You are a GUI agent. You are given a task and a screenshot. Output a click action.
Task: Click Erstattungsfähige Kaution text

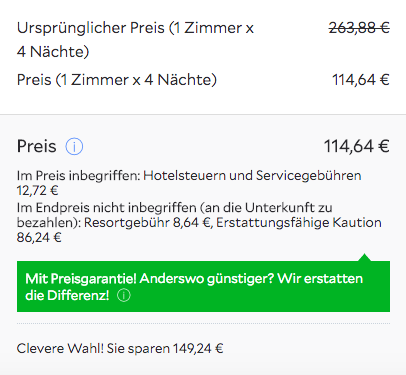299,223
